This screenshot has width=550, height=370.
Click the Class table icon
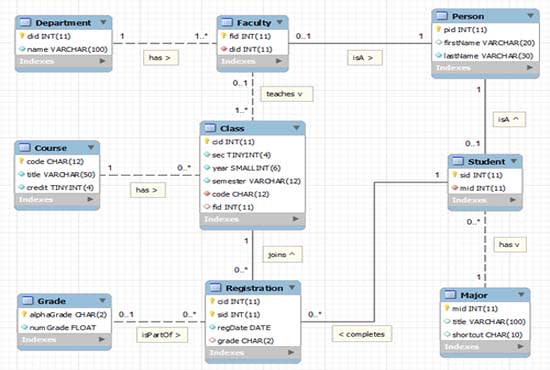[210, 128]
